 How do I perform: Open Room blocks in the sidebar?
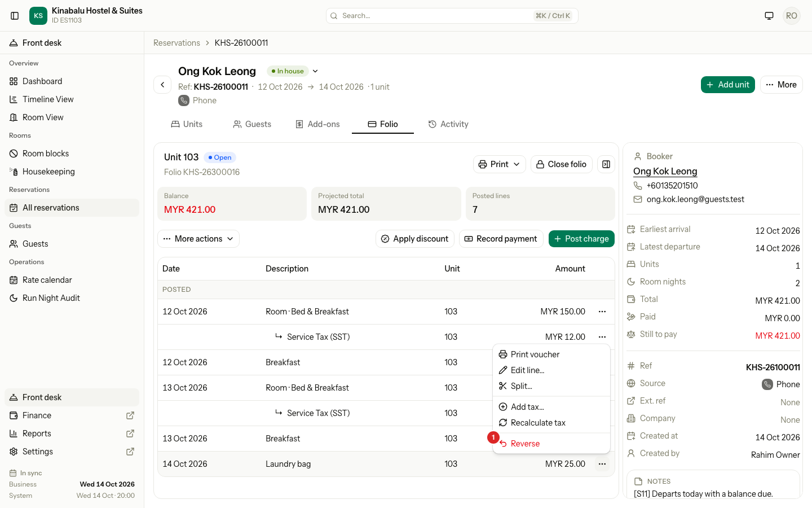[x=72, y=154]
